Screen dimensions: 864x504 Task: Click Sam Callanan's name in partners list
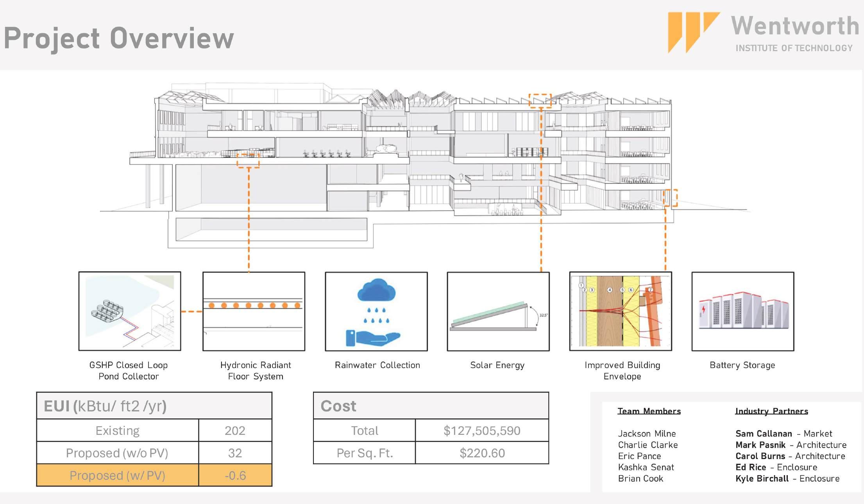(763, 434)
